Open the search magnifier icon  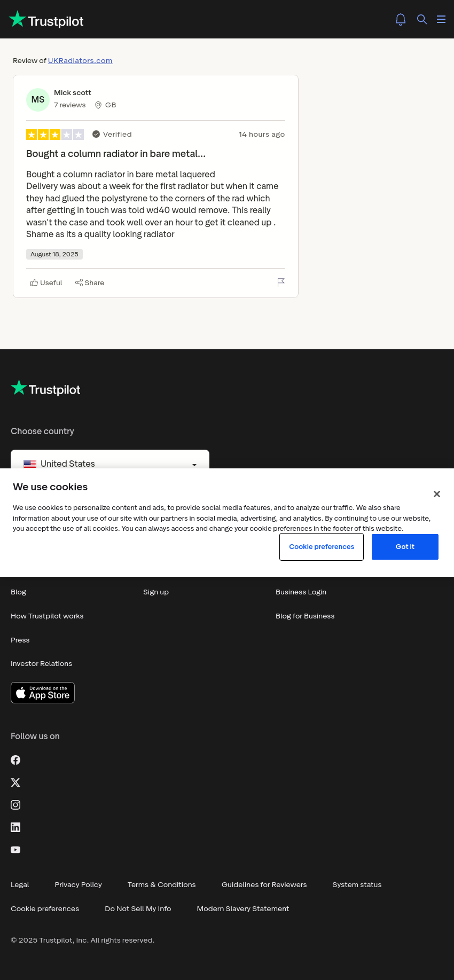pyautogui.click(x=422, y=19)
